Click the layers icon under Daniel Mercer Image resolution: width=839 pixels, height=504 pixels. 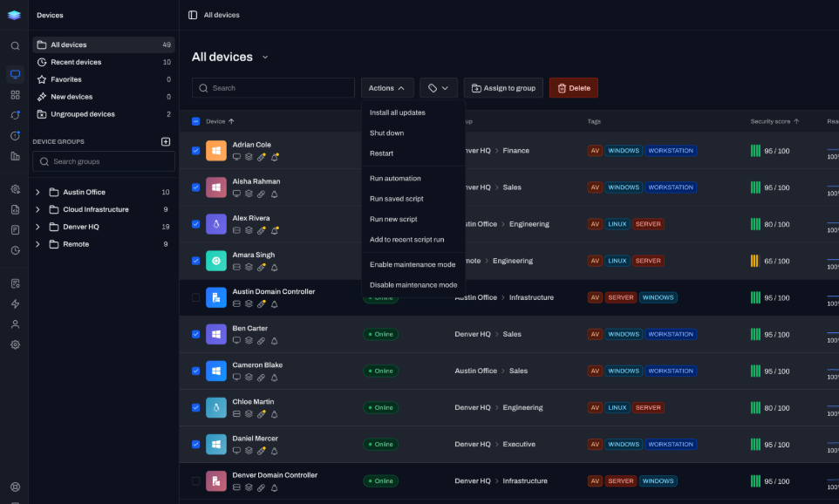coord(249,451)
